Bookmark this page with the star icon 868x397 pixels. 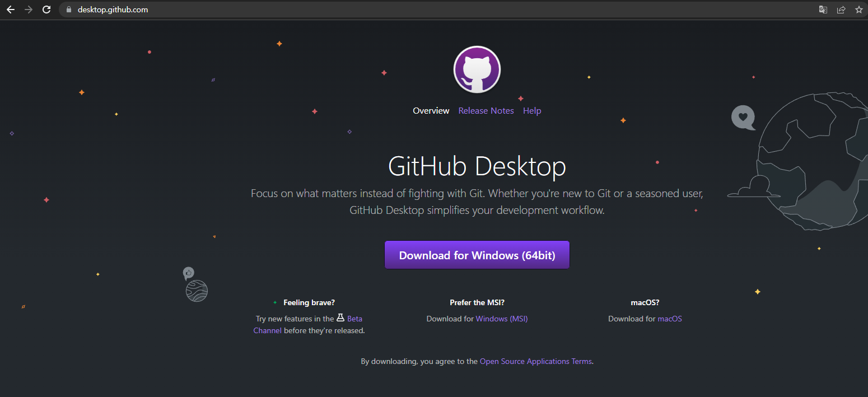pos(858,10)
